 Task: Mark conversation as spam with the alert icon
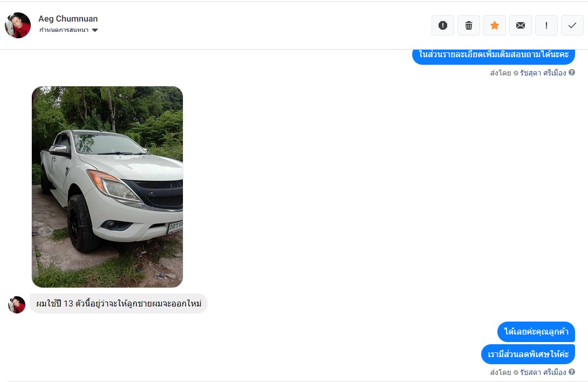point(442,25)
